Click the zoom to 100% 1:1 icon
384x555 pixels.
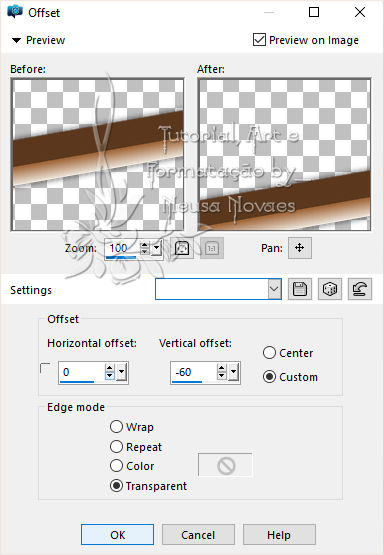click(212, 248)
